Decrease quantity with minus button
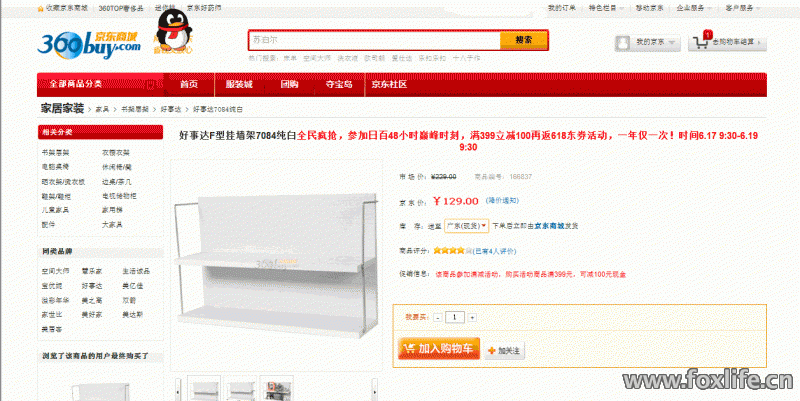The height and width of the screenshot is (401, 800). [438, 317]
